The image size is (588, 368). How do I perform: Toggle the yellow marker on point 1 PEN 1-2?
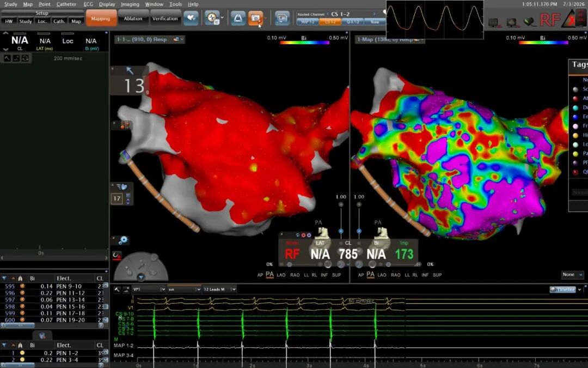pos(22,353)
